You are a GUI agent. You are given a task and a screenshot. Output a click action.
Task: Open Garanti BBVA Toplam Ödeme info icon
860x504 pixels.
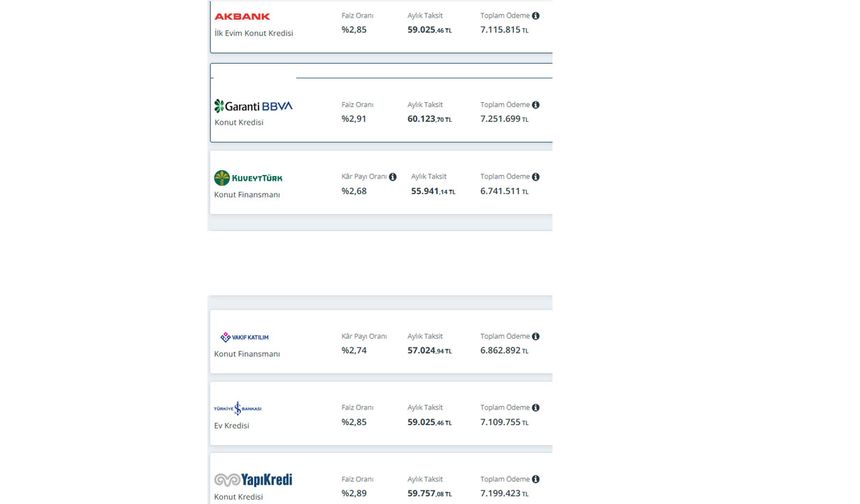click(536, 105)
